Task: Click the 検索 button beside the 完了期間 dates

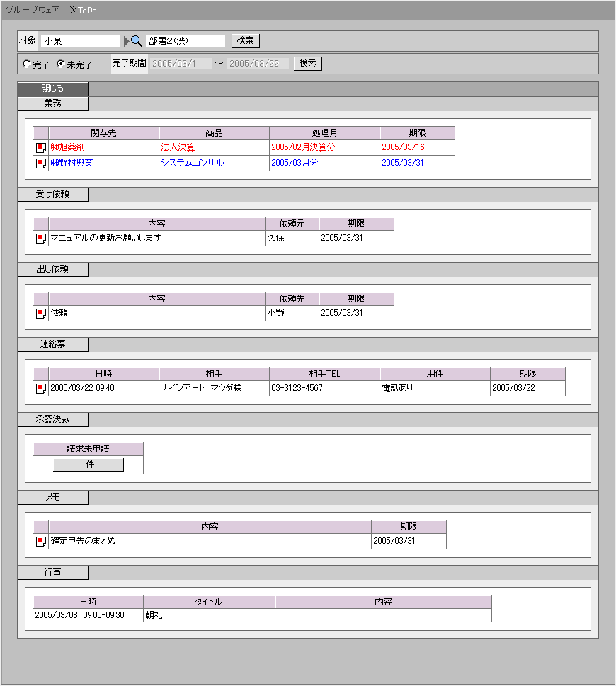Action: pyautogui.click(x=307, y=63)
